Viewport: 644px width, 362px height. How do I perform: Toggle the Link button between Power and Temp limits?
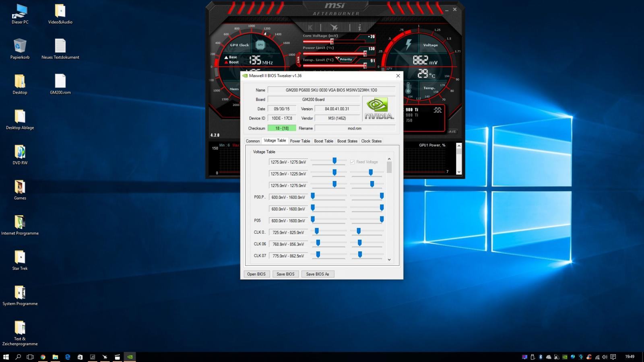[298, 60]
